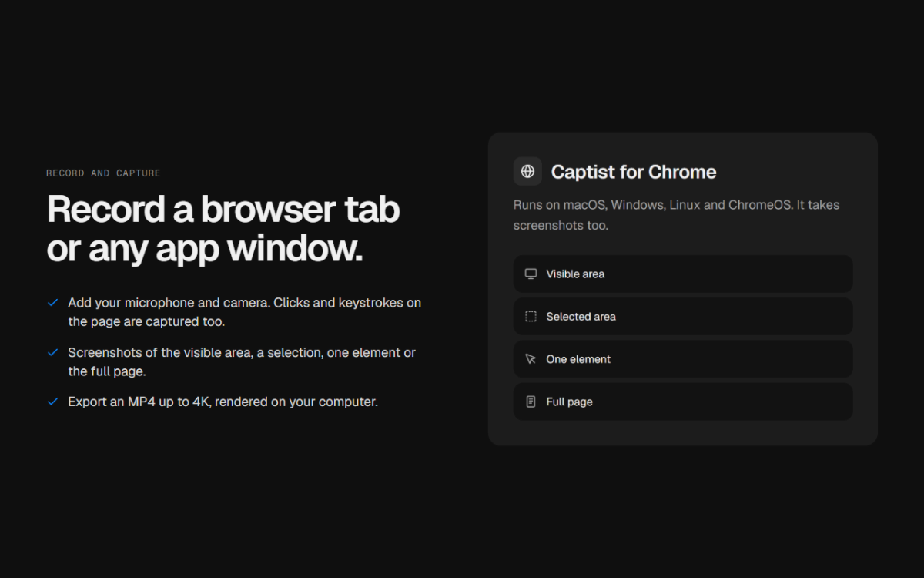Pick the One element option
Viewport: 924px width, 578px height.
pos(683,359)
